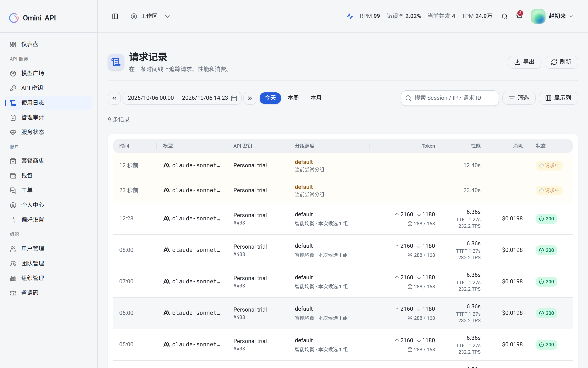
Task: Go to next date range arrows
Action: [250, 98]
